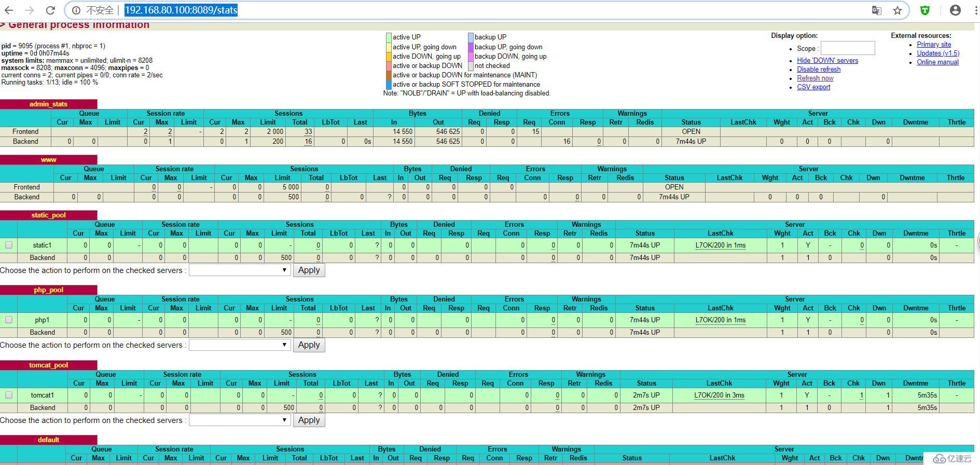Image resolution: width=980 pixels, height=465 pixels.
Task: Click tomcat1 status '2m7s UP'
Action: tap(646, 395)
